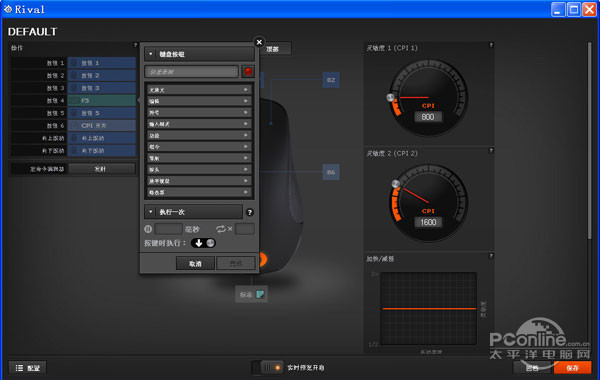Expand the 键盘按钮 action type dropdown
The image size is (600, 380).
pyautogui.click(x=199, y=54)
